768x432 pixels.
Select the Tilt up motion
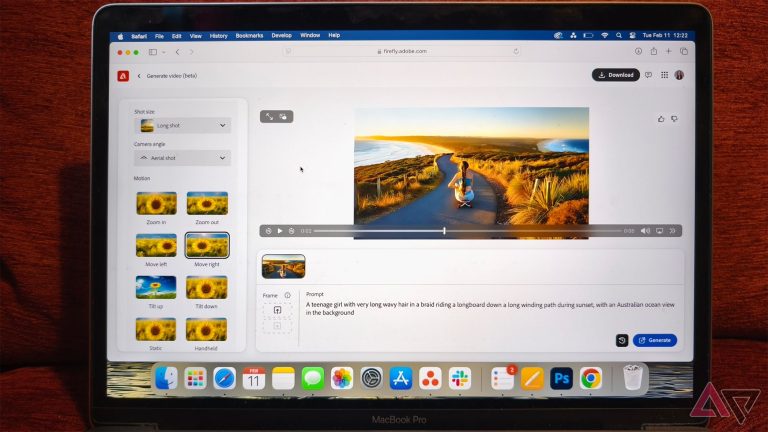[x=156, y=287]
